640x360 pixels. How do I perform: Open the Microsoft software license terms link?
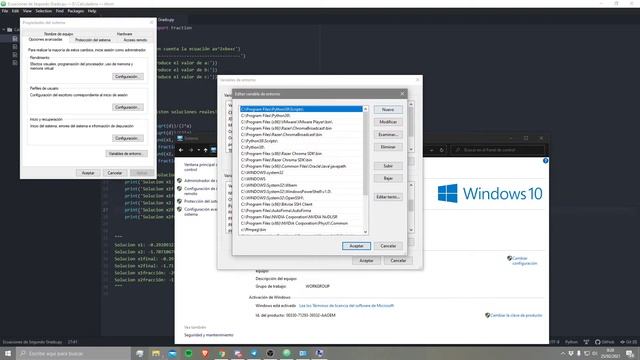click(x=347, y=305)
